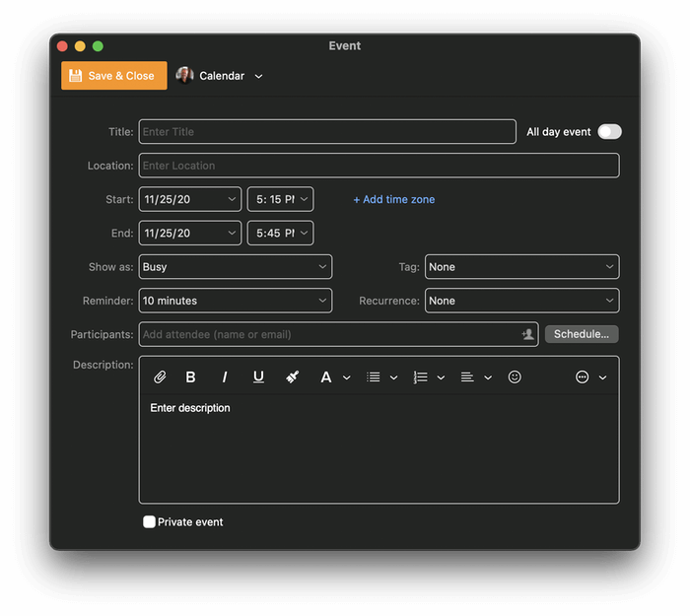Screen dimensions: 690x616
Task: Open the Recurrence dropdown
Action: (x=521, y=301)
